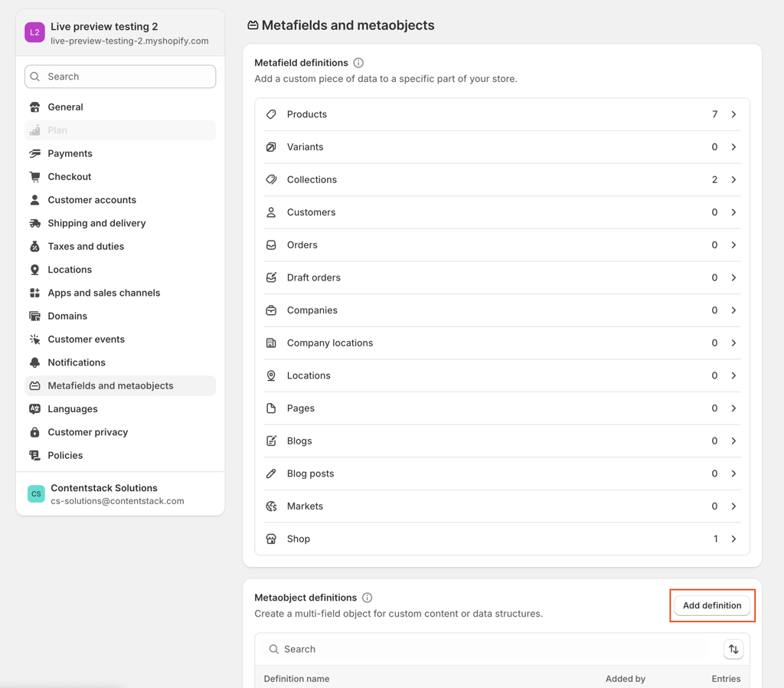Open Payments in settings sidebar

(x=70, y=153)
